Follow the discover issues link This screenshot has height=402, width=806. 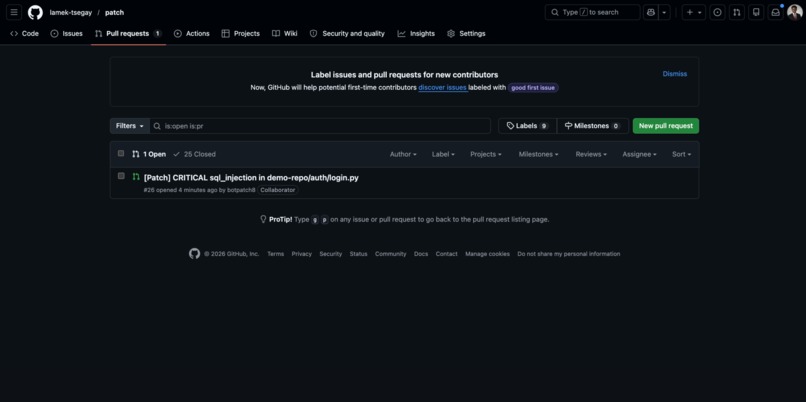[443, 88]
